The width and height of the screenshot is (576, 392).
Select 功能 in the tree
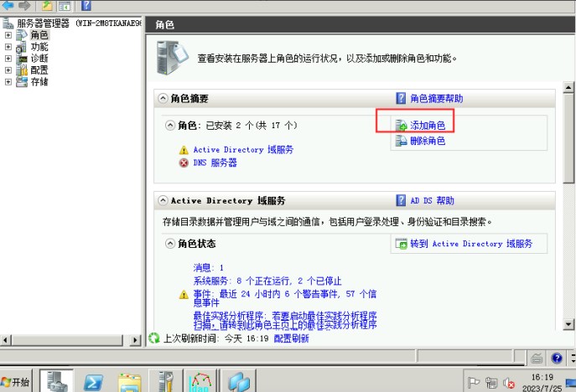39,47
